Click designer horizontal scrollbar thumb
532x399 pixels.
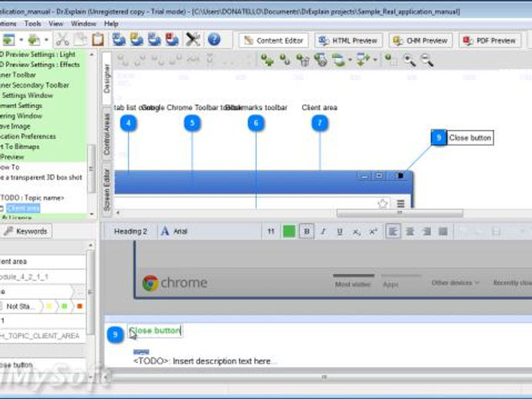pyautogui.click(x=399, y=213)
